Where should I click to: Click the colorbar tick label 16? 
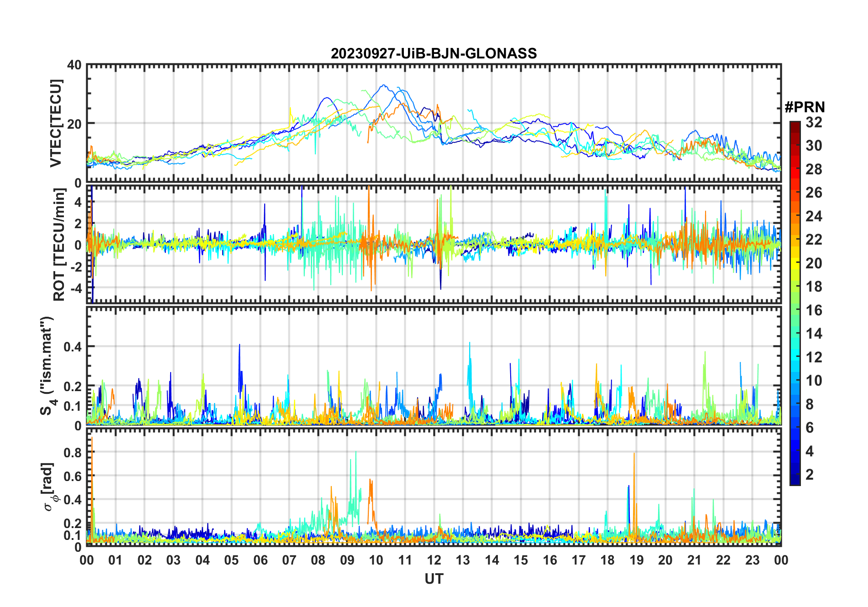[813, 310]
